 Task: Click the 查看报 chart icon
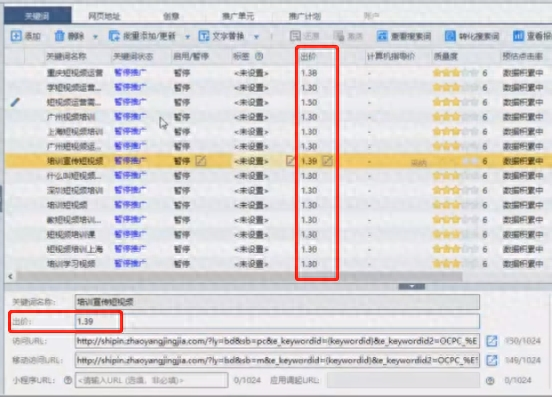pyautogui.click(x=518, y=36)
